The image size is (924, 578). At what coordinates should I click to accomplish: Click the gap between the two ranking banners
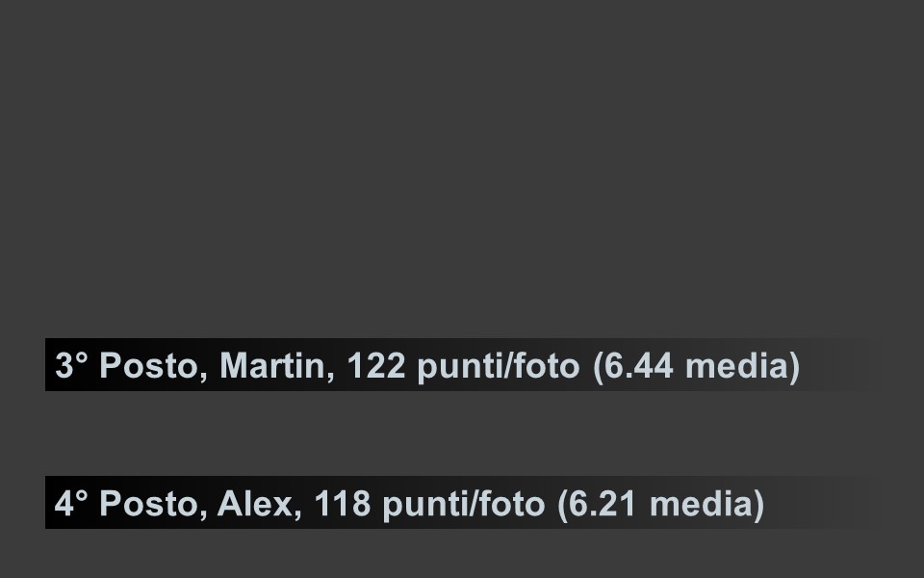460,433
